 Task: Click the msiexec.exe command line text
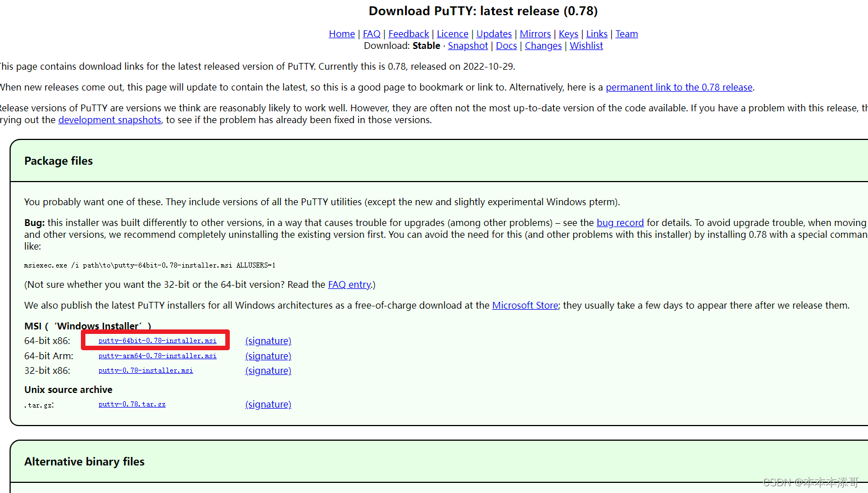149,265
